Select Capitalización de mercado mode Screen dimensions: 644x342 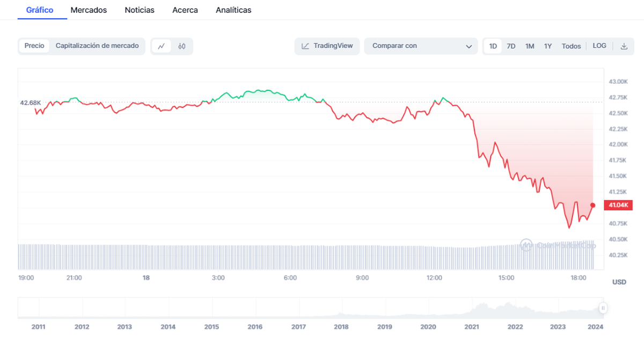97,46
